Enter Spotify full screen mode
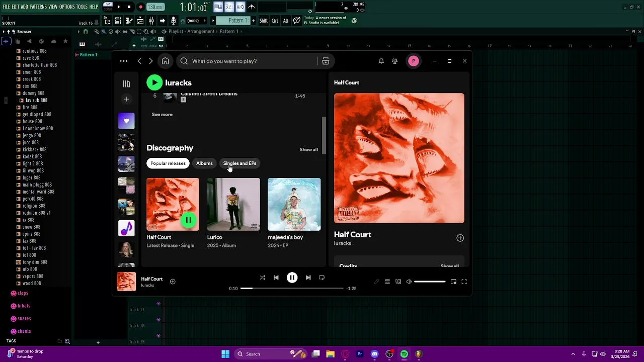The image size is (644, 362). 464,282
